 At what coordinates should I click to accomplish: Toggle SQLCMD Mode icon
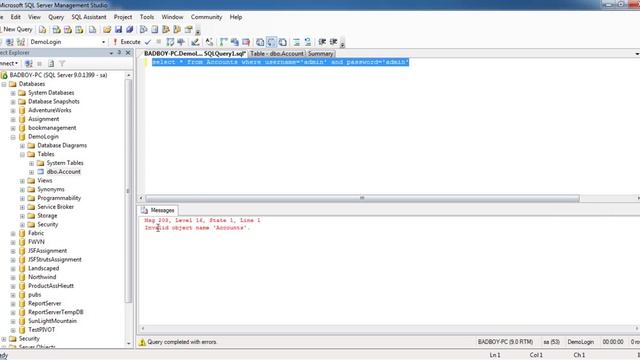click(246, 42)
